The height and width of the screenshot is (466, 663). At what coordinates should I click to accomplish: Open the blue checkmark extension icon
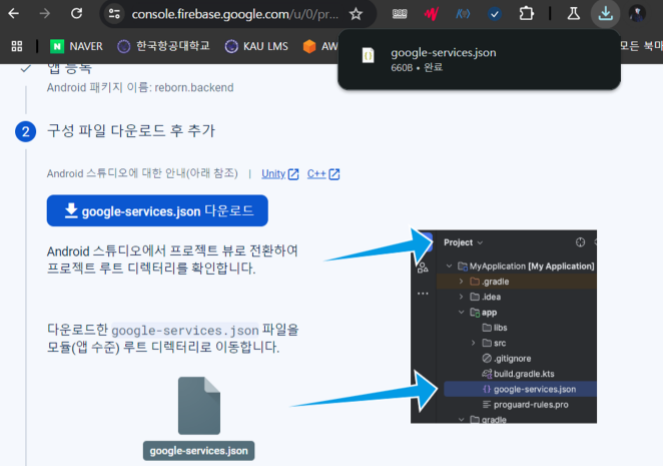tap(494, 14)
